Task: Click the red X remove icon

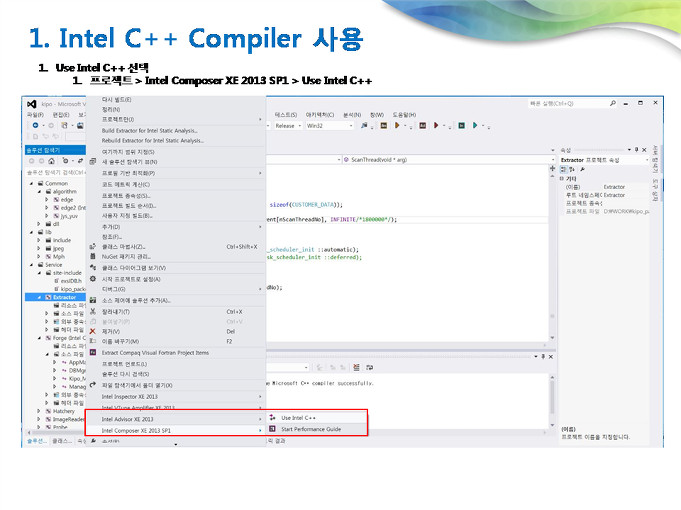Action: click(x=93, y=331)
